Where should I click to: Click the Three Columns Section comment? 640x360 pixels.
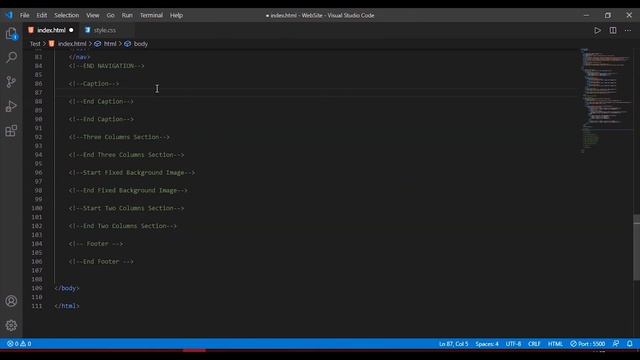coord(119,137)
